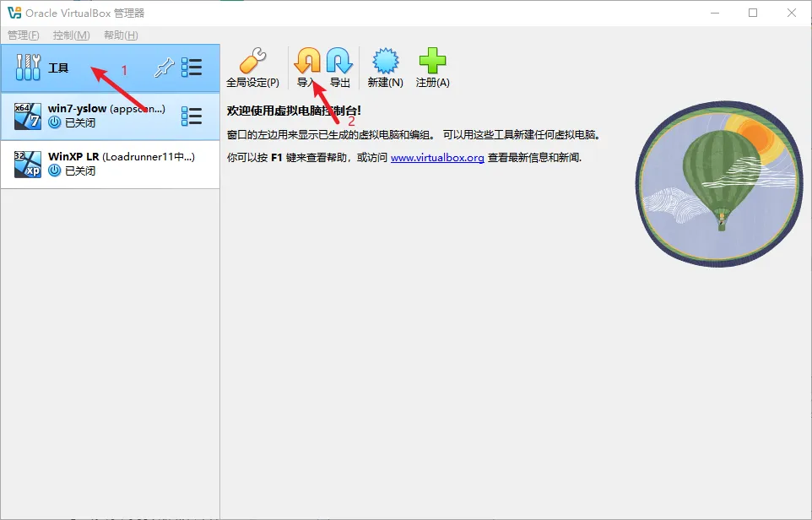Viewport: 812px width, 520px height.
Task: Click the 导出 export appliance icon
Action: click(339, 62)
